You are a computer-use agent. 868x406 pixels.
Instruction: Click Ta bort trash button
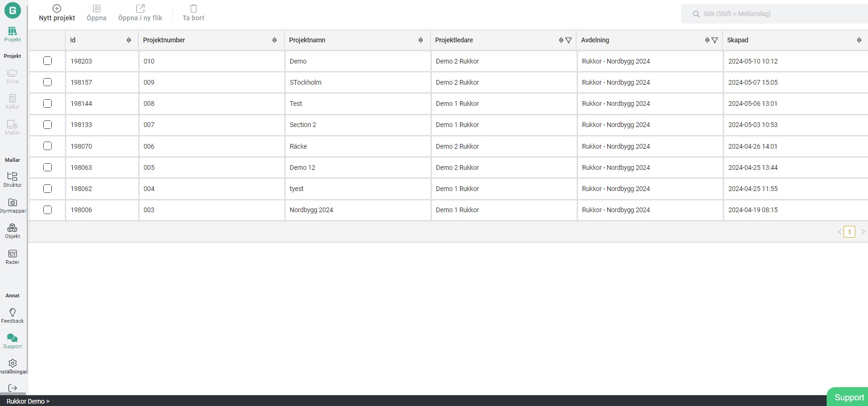(x=193, y=13)
